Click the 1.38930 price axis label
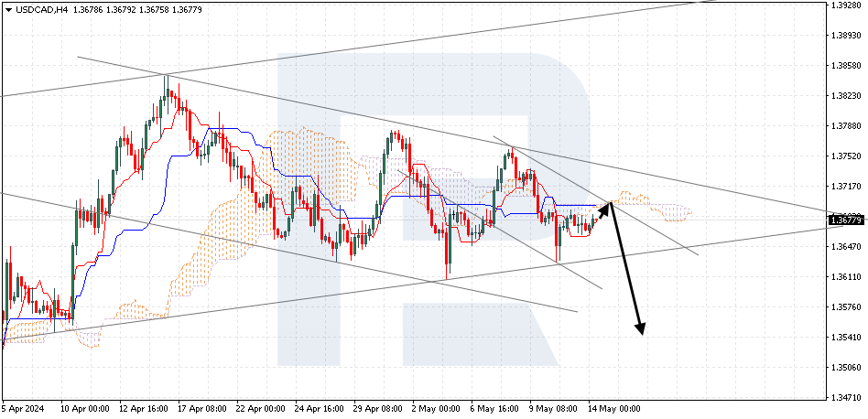868x419 pixels. [846, 36]
